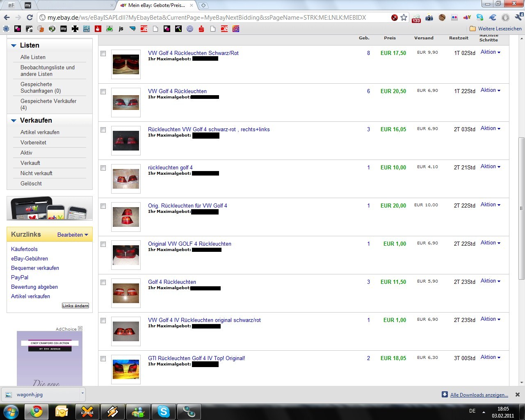The width and height of the screenshot is (525, 420).
Task: Click 'Alle Downloads anzeigen' link
Action: [x=479, y=395]
